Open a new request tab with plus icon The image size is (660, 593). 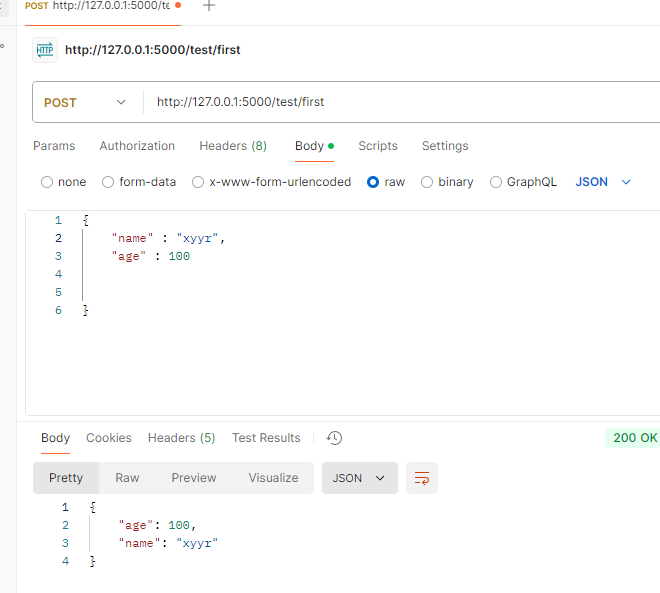coord(209,5)
